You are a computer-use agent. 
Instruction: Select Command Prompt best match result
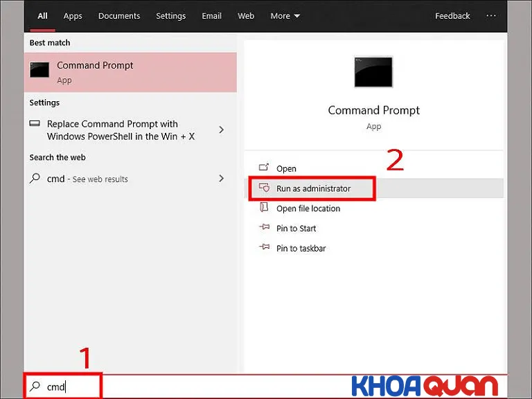(130, 72)
